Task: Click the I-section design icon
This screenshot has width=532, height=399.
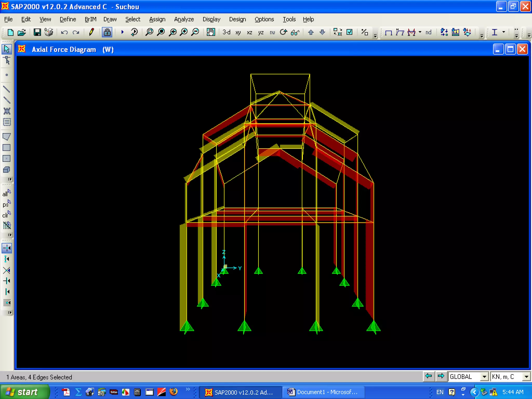Action: click(495, 32)
